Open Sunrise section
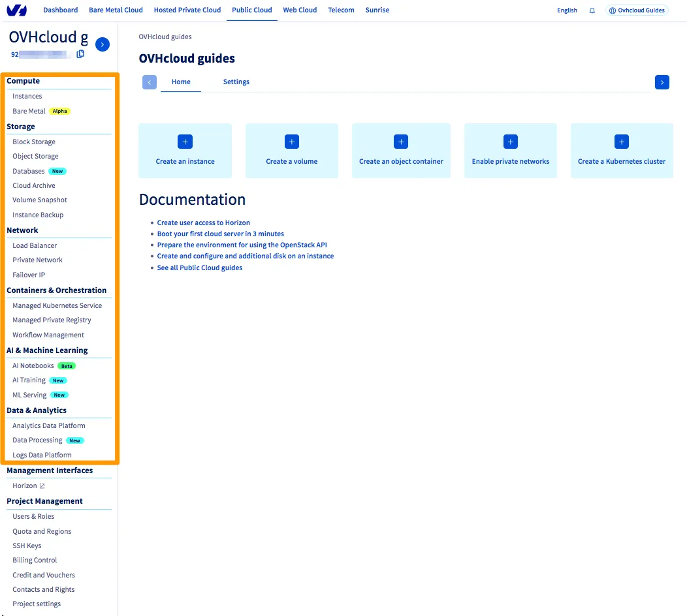Image resolution: width=687 pixels, height=616 pixels. coord(377,10)
